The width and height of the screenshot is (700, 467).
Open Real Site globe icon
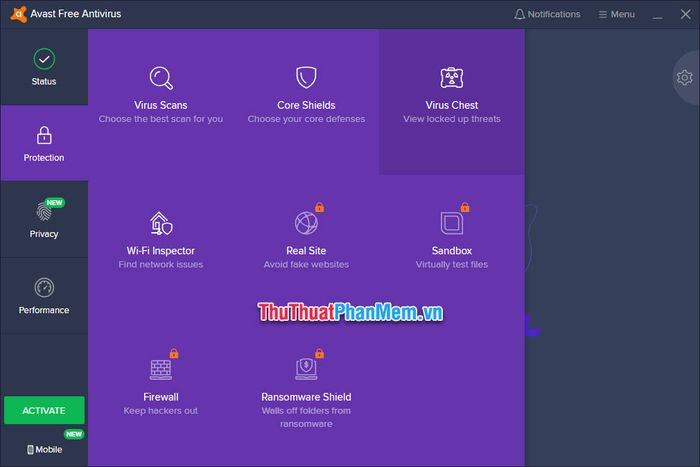click(306, 223)
